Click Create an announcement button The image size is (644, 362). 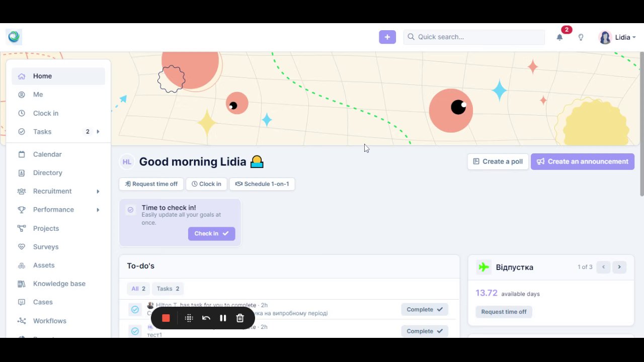(583, 161)
